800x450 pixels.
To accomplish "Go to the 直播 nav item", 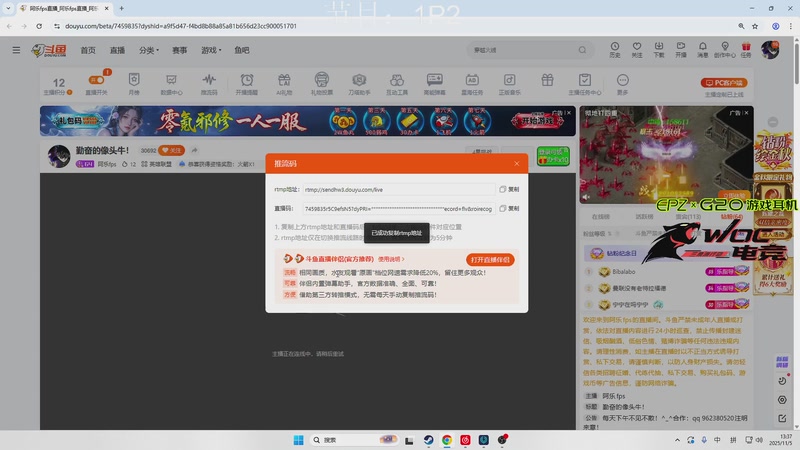I will click(117, 50).
